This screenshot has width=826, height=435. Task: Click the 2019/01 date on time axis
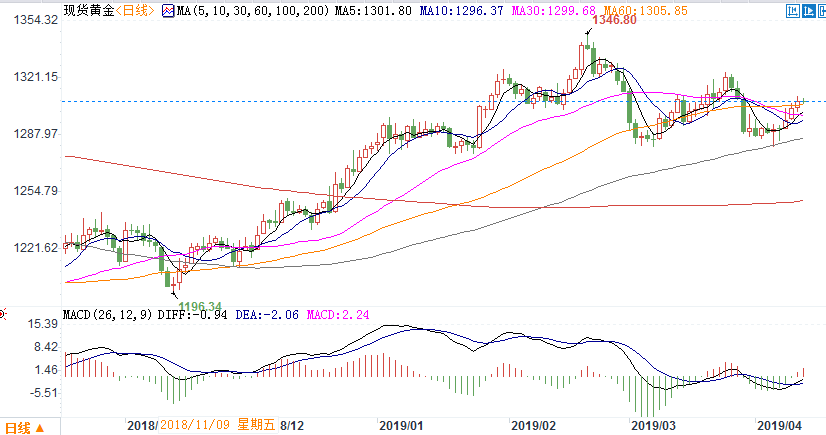(x=400, y=425)
